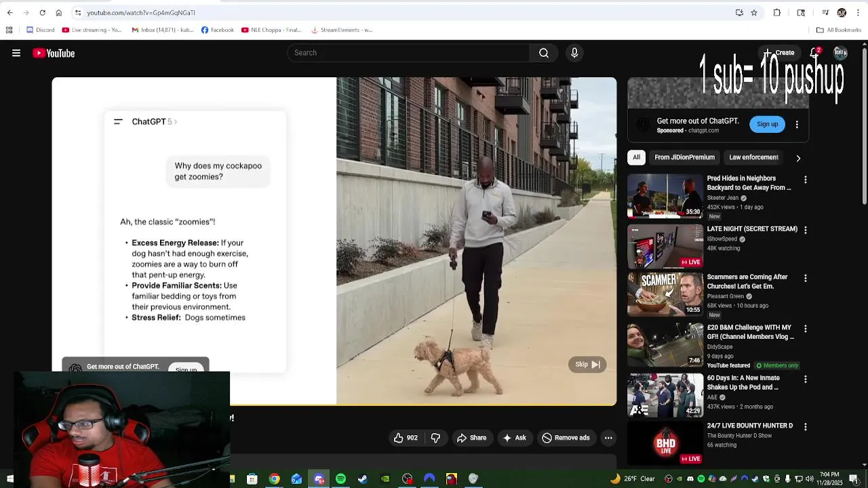Open the NLE Choppa bookmark
Viewport: 868px width, 488px height.
coord(271,30)
